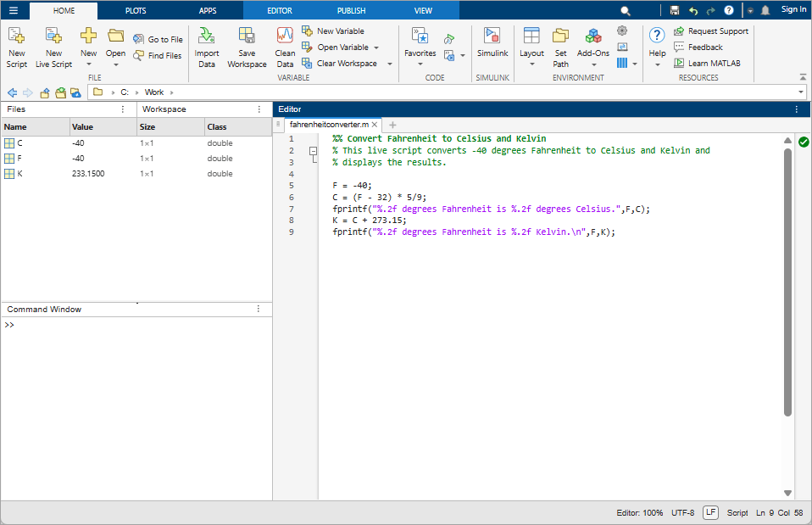Click in the Command Window prompt
The width and height of the screenshot is (812, 525).
(136, 325)
